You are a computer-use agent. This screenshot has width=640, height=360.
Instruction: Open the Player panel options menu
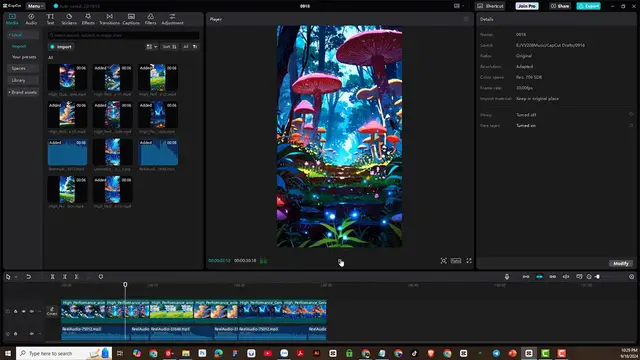pyautogui.click(x=466, y=19)
